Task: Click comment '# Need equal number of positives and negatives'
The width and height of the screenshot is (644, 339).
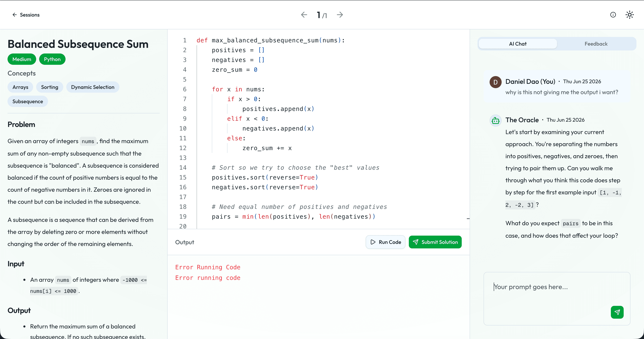Action: (299, 207)
